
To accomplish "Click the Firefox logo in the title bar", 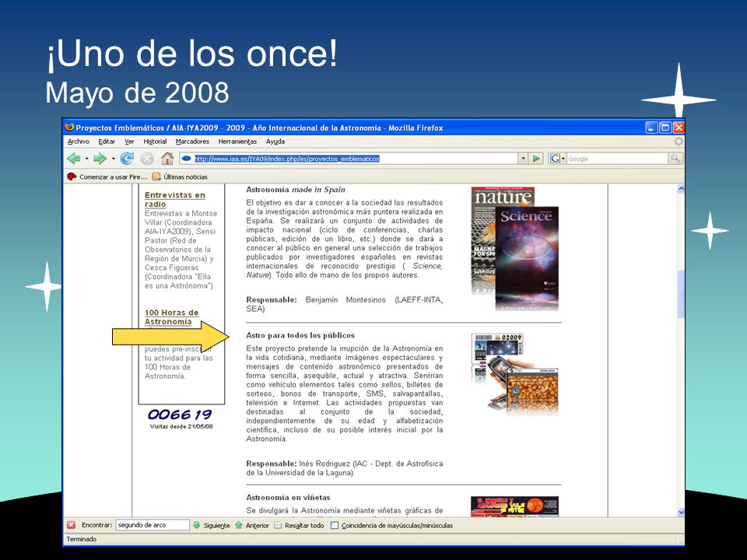I will 69,127.
